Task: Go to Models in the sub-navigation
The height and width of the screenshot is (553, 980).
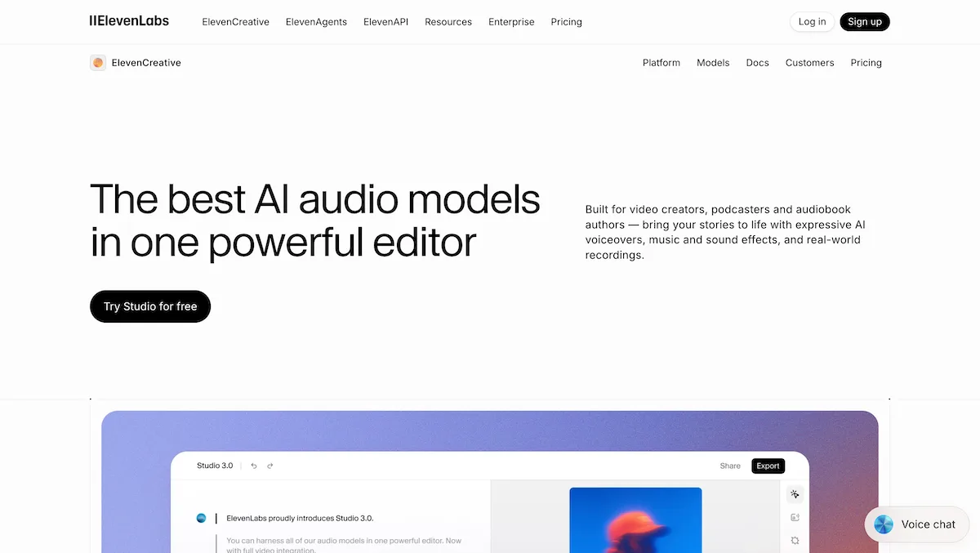Action: point(712,63)
